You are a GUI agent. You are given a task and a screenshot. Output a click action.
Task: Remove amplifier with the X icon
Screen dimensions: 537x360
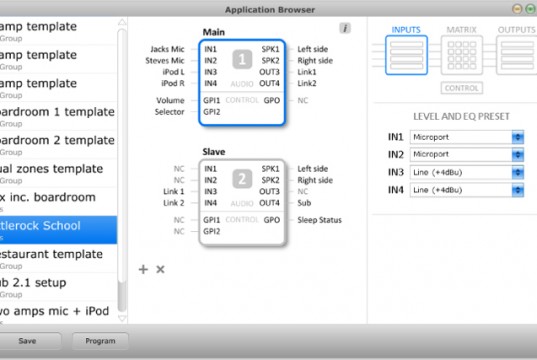coord(160,270)
